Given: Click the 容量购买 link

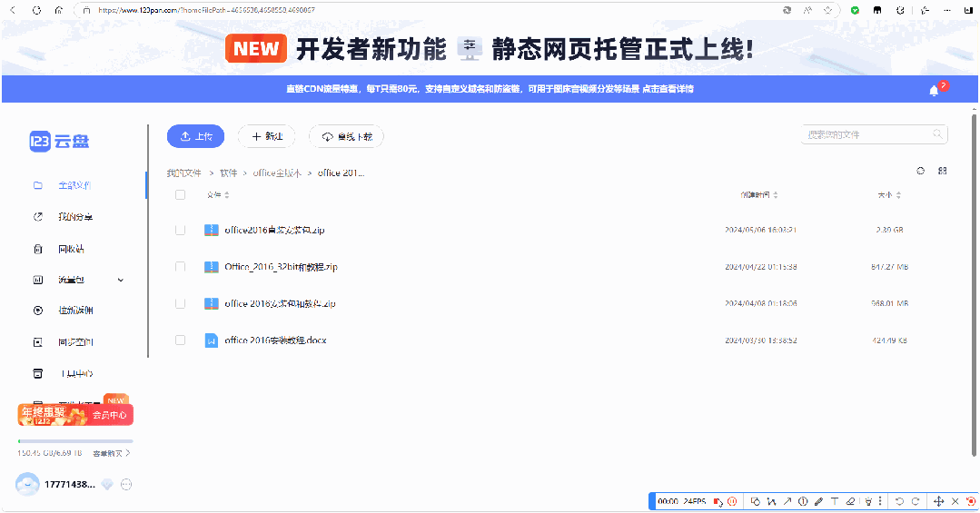Looking at the screenshot, I should pyautogui.click(x=111, y=453).
